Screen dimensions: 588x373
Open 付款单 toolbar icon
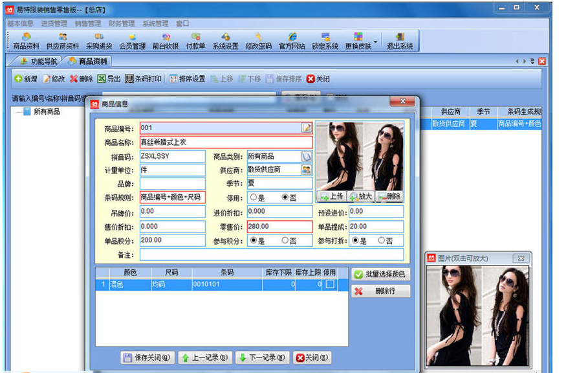(195, 41)
